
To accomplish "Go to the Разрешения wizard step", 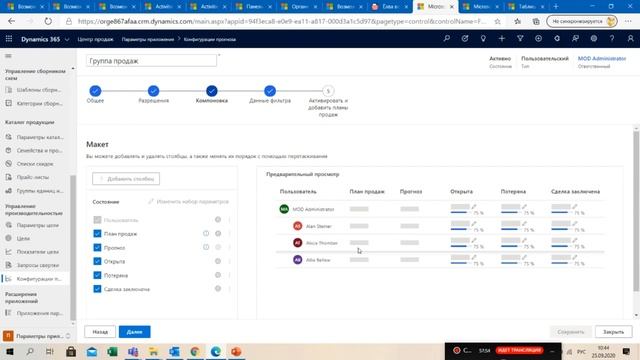I will pos(153,91).
